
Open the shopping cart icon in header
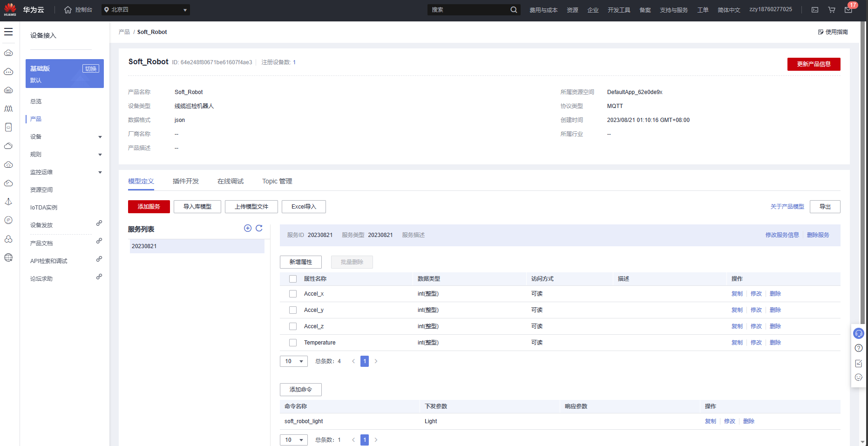(832, 10)
